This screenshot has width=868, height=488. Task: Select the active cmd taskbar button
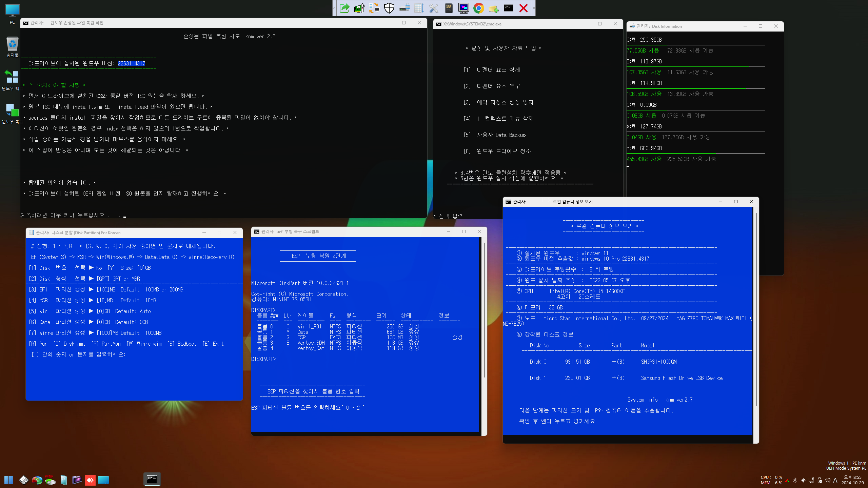click(152, 479)
